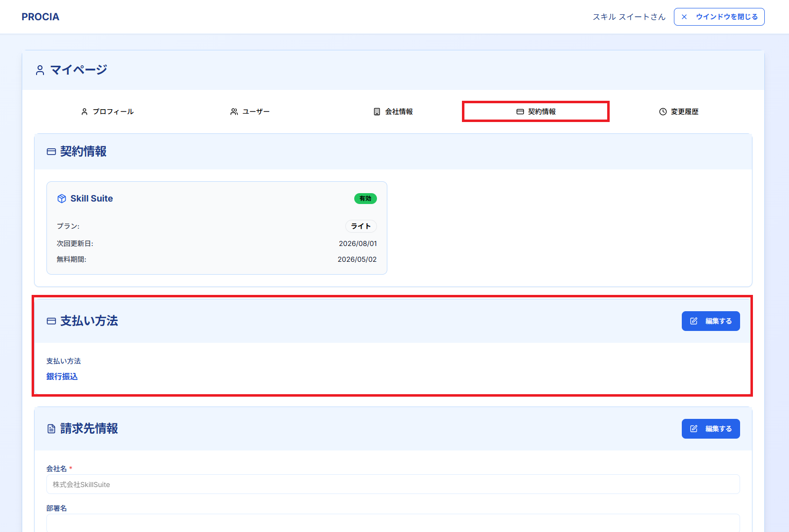Click the cube icon beside Skill Suite
Screen dimensions: 789x532
62,199
